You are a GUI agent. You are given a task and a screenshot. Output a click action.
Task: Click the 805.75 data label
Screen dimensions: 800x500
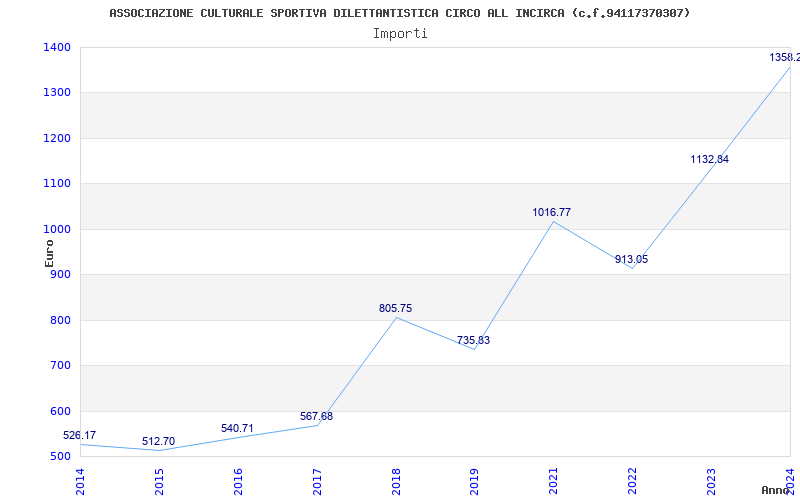[395, 308]
